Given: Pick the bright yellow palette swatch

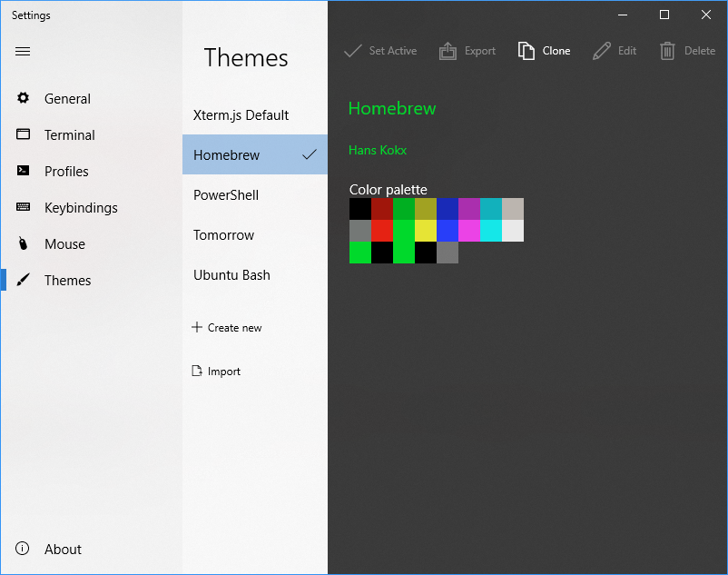Looking at the screenshot, I should tap(426, 231).
